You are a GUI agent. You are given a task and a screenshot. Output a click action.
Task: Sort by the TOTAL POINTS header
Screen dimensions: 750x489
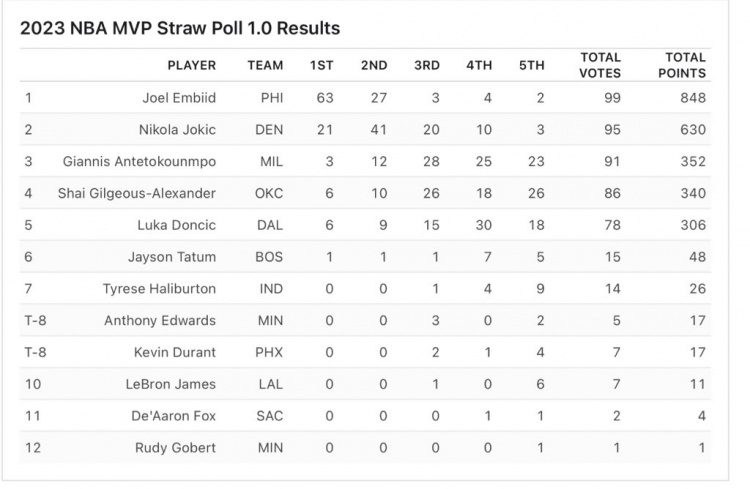pyautogui.click(x=685, y=66)
